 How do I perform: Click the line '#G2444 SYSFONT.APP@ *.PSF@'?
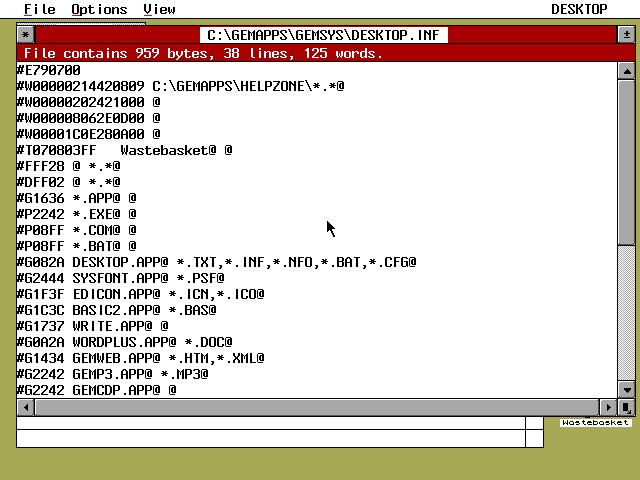pos(120,278)
